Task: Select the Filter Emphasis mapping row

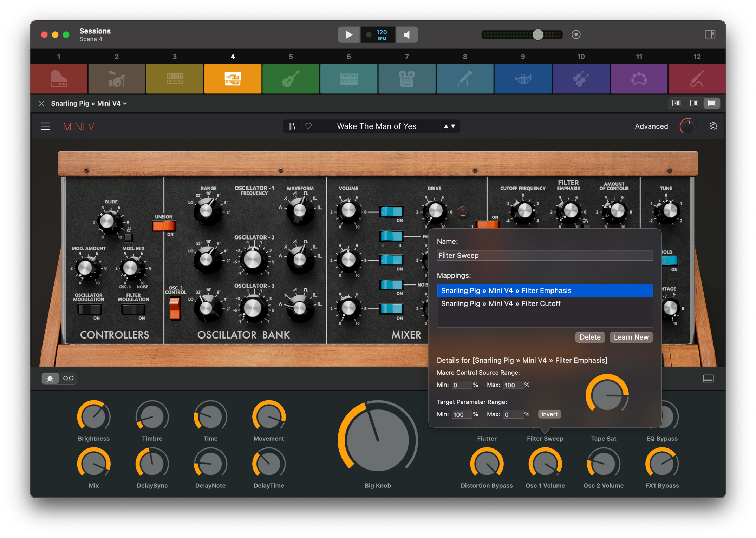Action: point(545,290)
